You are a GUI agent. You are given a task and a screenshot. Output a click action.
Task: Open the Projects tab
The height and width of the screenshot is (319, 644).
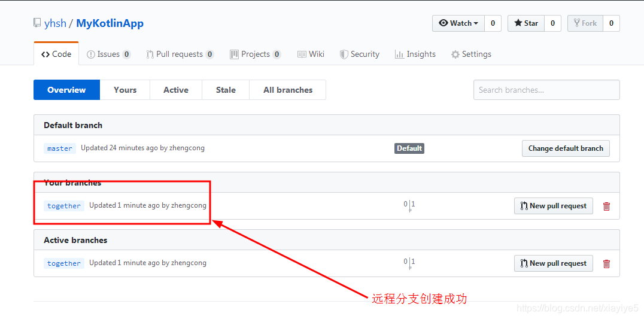(x=256, y=54)
